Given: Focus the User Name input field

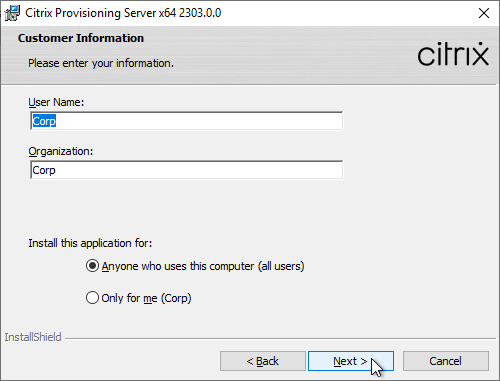Looking at the screenshot, I should coord(186,121).
